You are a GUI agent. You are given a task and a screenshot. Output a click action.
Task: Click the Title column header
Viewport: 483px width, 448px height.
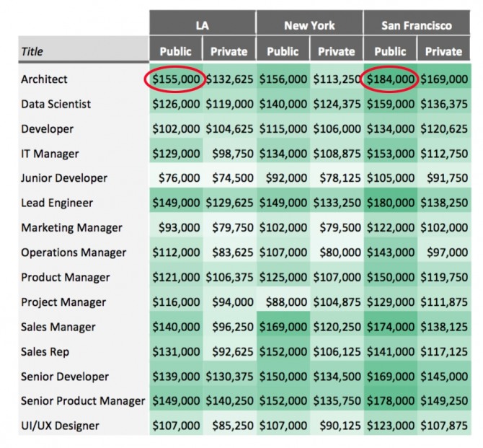(32, 51)
